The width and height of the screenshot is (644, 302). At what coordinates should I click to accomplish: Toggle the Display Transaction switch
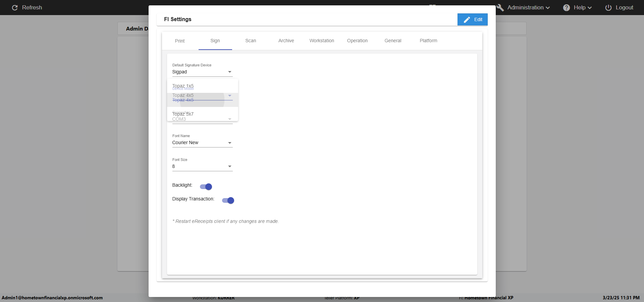pyautogui.click(x=228, y=200)
